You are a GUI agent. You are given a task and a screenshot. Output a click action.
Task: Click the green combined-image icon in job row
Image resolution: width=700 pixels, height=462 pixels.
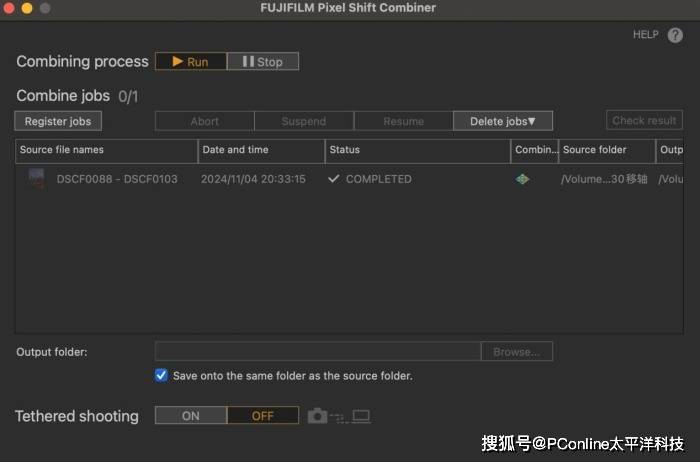(522, 179)
